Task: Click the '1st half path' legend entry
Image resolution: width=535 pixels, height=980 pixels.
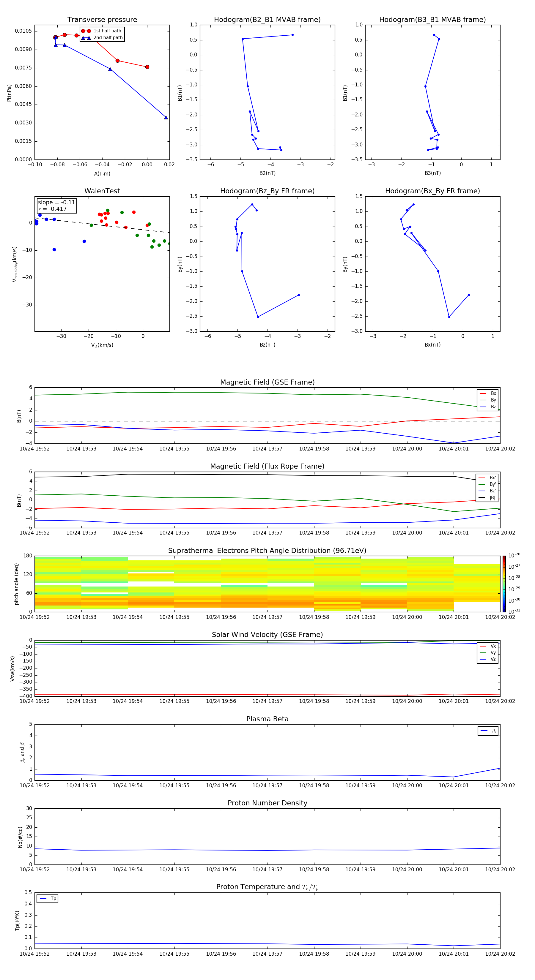Action: click(101, 31)
